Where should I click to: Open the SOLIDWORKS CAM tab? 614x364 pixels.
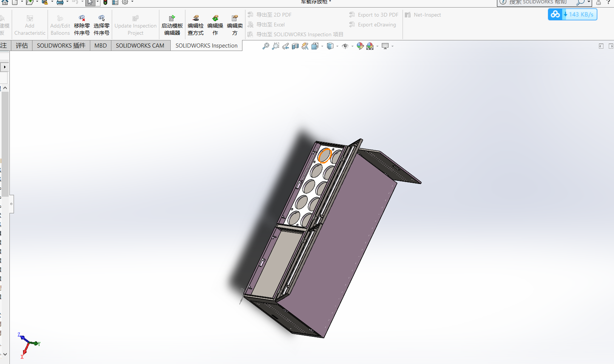pos(140,46)
